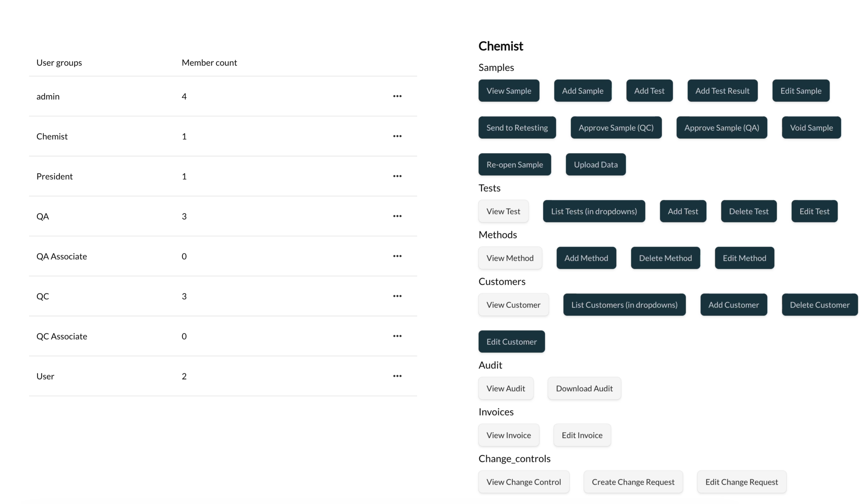Select the QA Associate user group row

62,256
